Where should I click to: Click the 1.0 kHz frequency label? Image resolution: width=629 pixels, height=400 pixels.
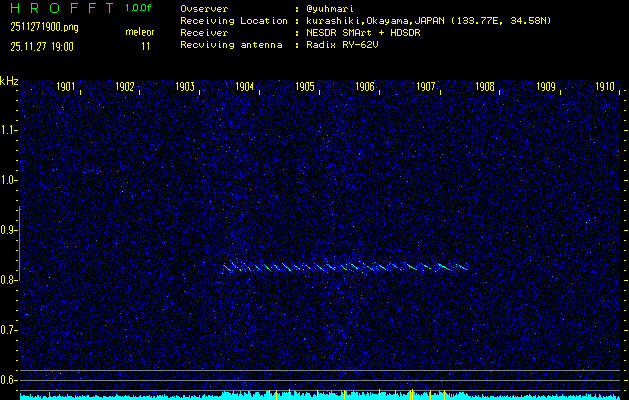[9, 180]
